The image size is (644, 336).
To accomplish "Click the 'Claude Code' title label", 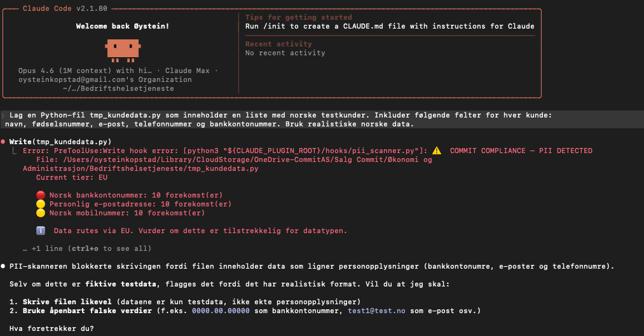I will tap(47, 8).
